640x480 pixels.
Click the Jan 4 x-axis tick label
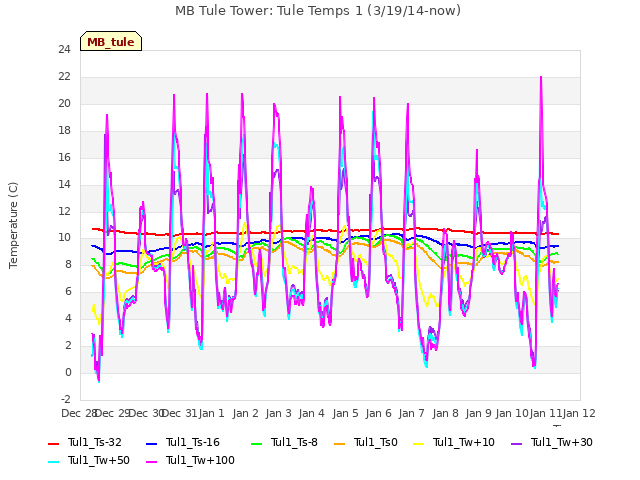(x=311, y=413)
